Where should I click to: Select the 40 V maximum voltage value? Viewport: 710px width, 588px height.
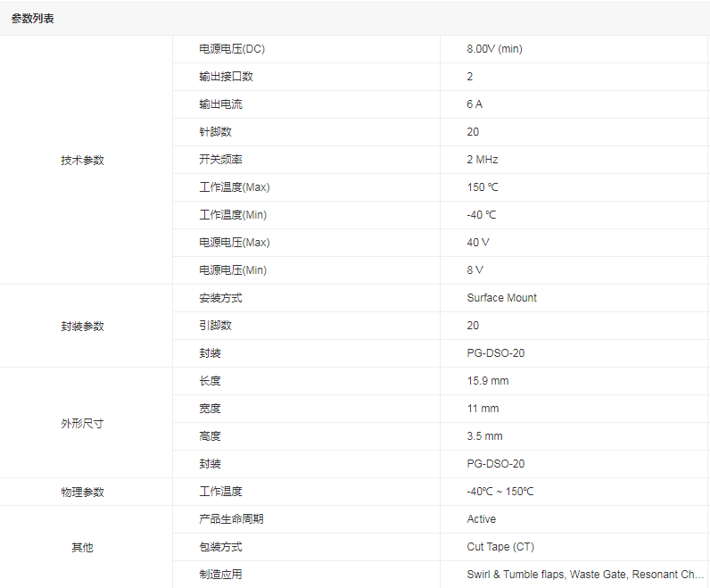[x=478, y=243]
